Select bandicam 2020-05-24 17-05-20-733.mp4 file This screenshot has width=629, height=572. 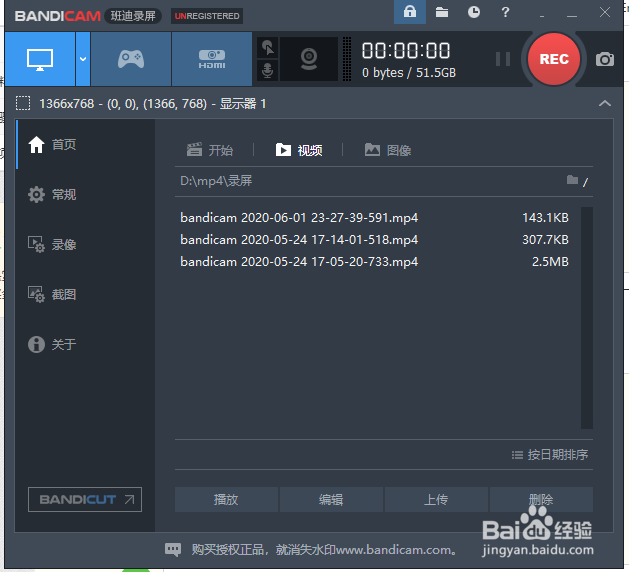299,262
